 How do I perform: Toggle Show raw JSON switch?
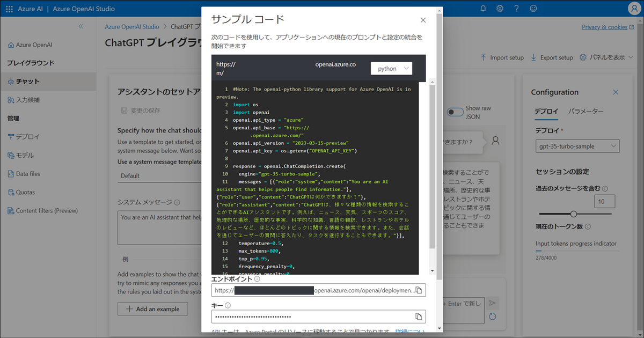click(x=456, y=112)
